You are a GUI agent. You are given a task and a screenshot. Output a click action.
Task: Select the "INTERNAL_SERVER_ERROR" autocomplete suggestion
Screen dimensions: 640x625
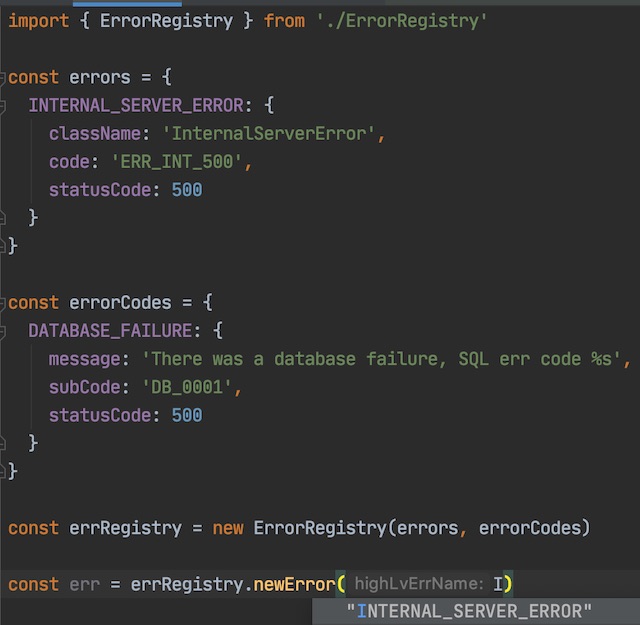476,612
